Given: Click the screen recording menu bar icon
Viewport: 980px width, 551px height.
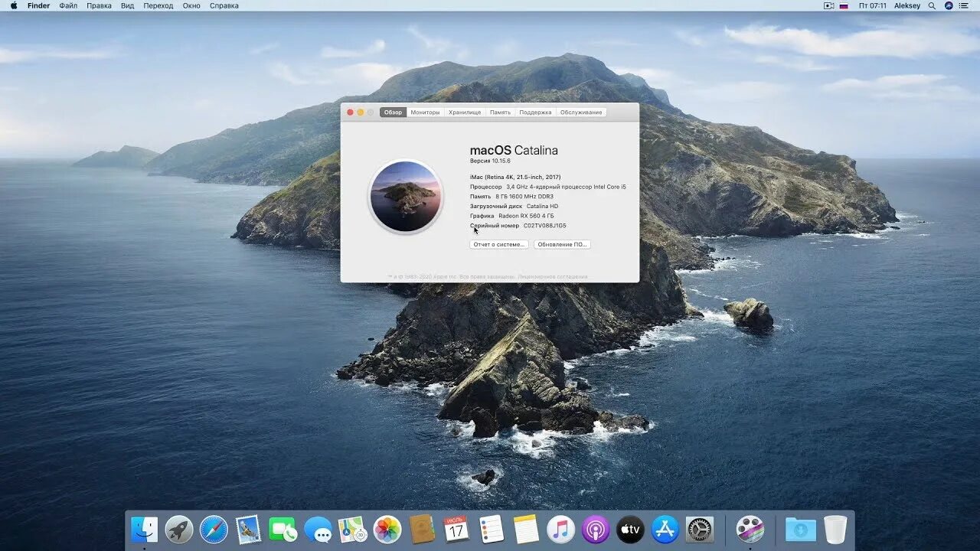Looking at the screenshot, I should point(828,5).
